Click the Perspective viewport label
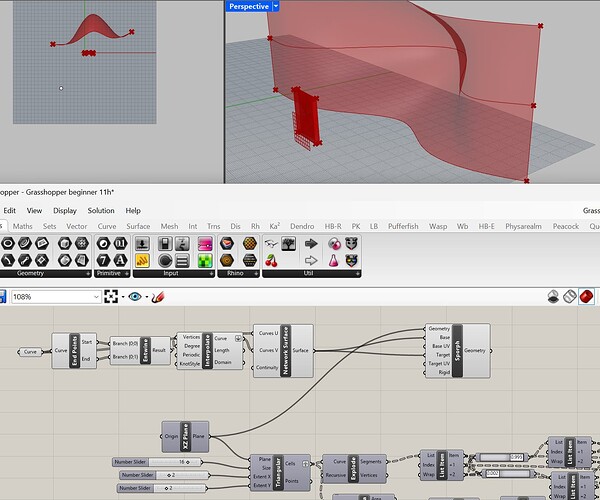Screen dimensions: 600x500 point(249,6)
